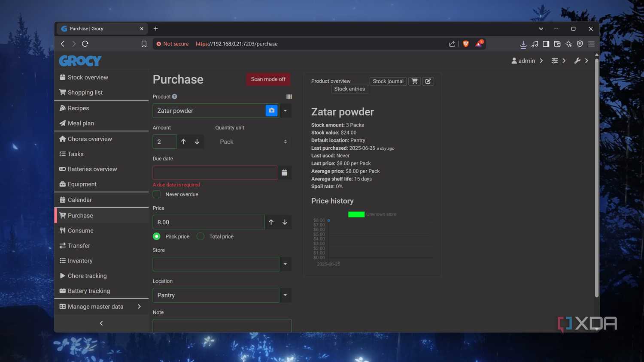Share the current page URL

point(452,44)
